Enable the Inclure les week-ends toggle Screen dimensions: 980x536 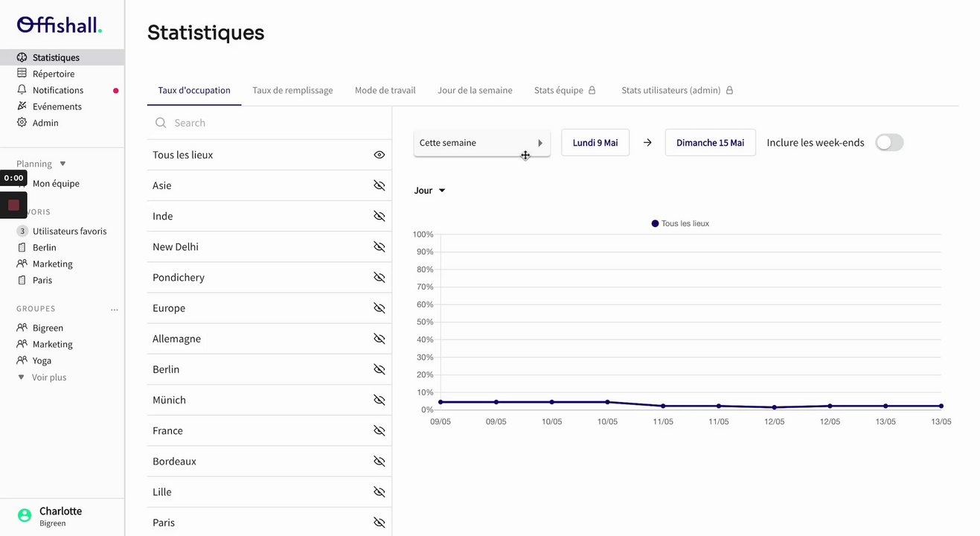889,143
